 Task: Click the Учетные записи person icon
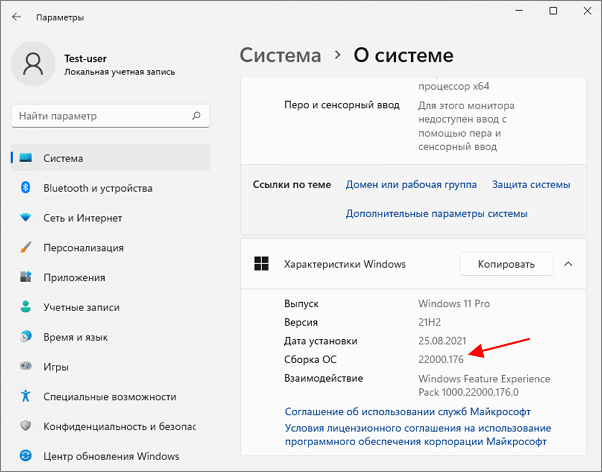click(25, 306)
